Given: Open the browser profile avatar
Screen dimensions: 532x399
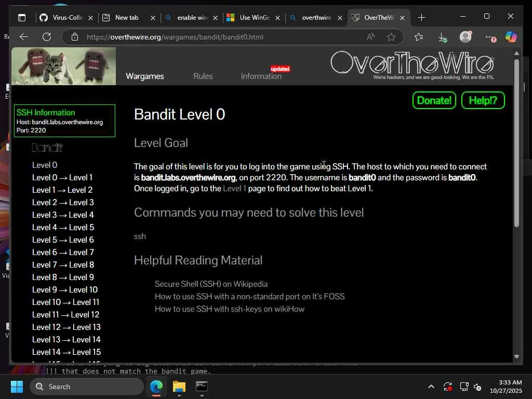Looking at the screenshot, I should (465, 37).
